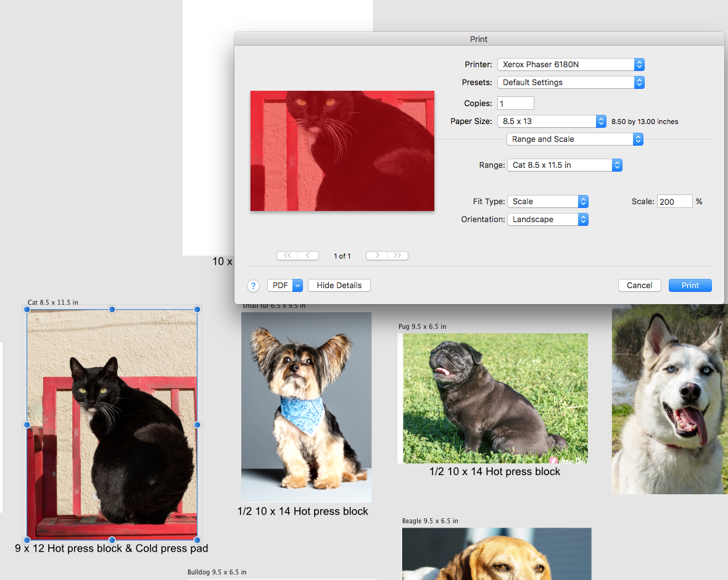Click the left-middle selection handle of cat image

coord(27,425)
